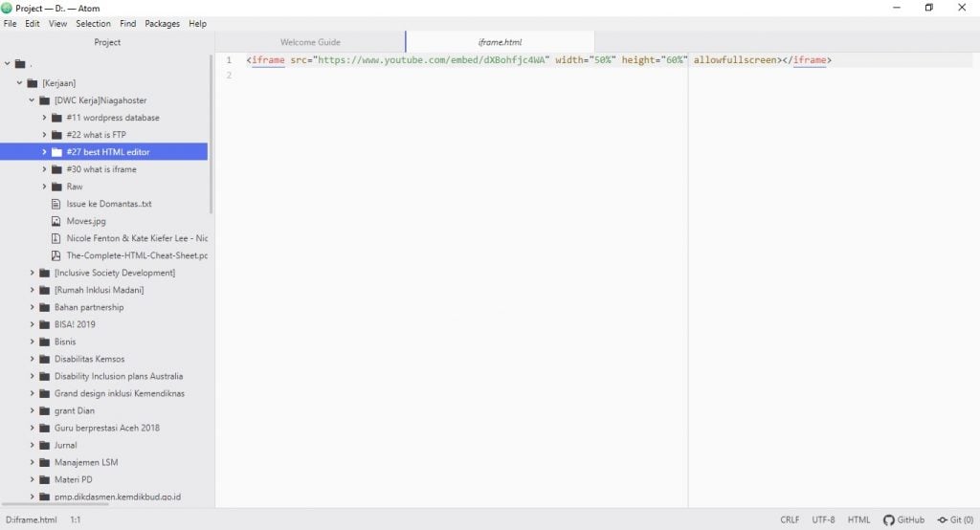980x530 pixels.
Task: Open the Find menu
Action: tap(127, 24)
